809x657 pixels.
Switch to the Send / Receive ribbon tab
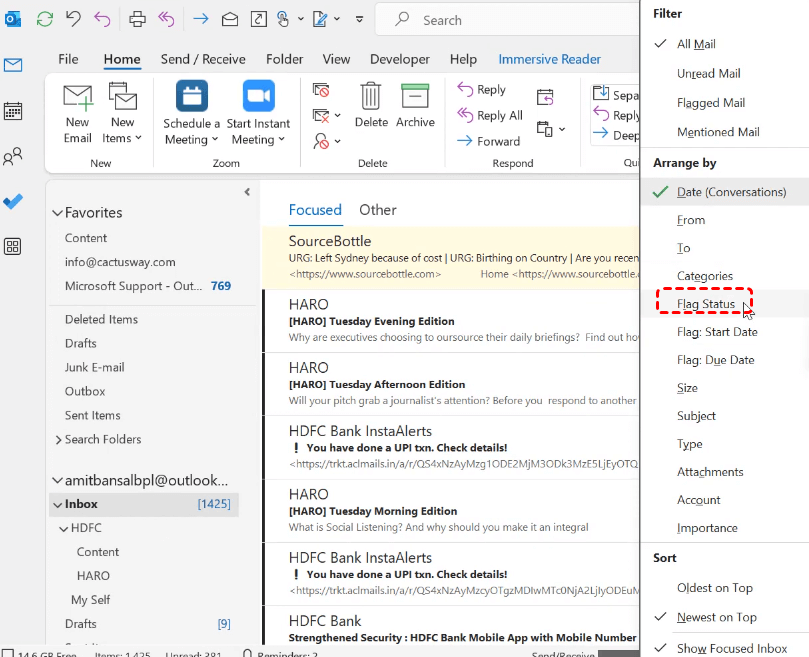[x=203, y=59]
